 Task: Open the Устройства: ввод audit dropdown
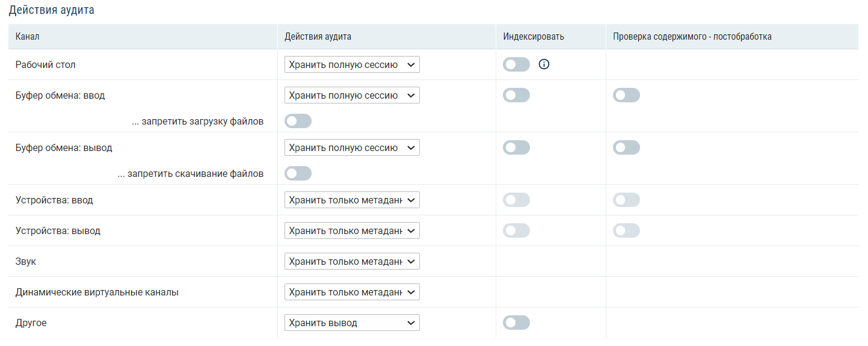(x=352, y=200)
